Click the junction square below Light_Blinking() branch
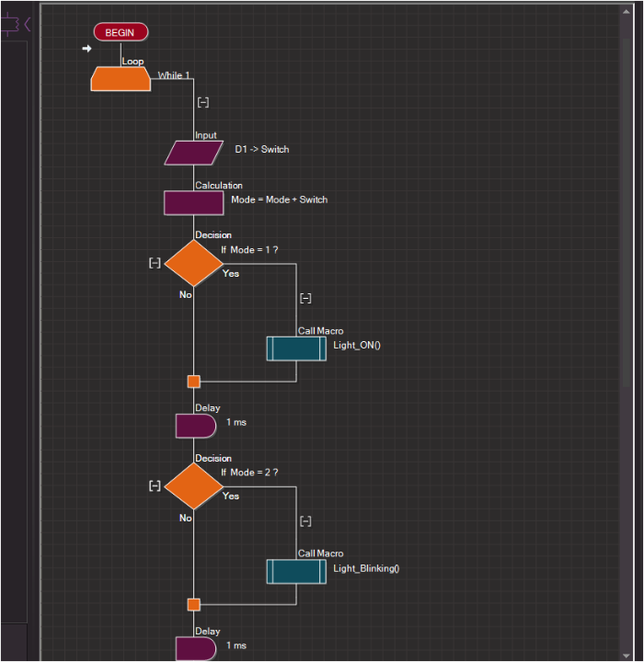The image size is (644, 662). coord(193,604)
